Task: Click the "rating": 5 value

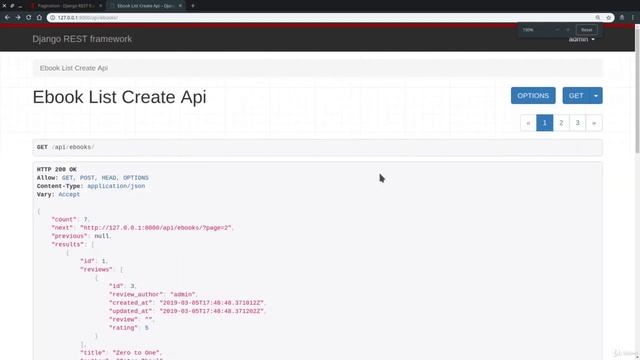Action: (x=147, y=328)
